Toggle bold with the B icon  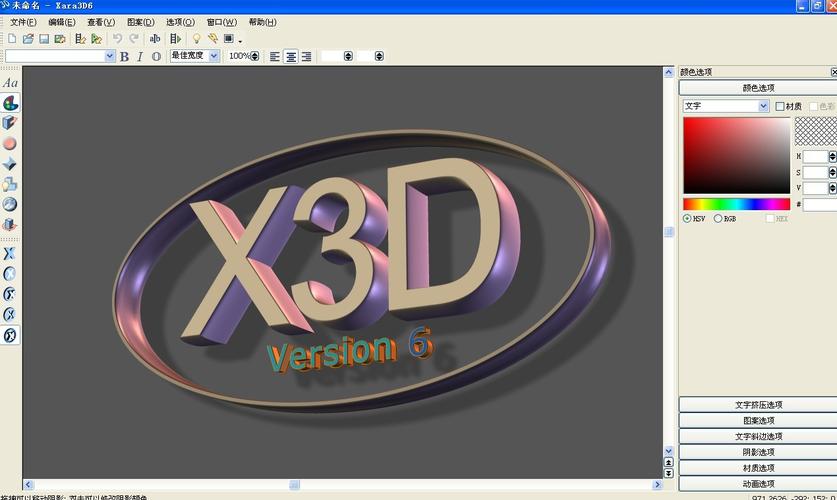coord(124,56)
